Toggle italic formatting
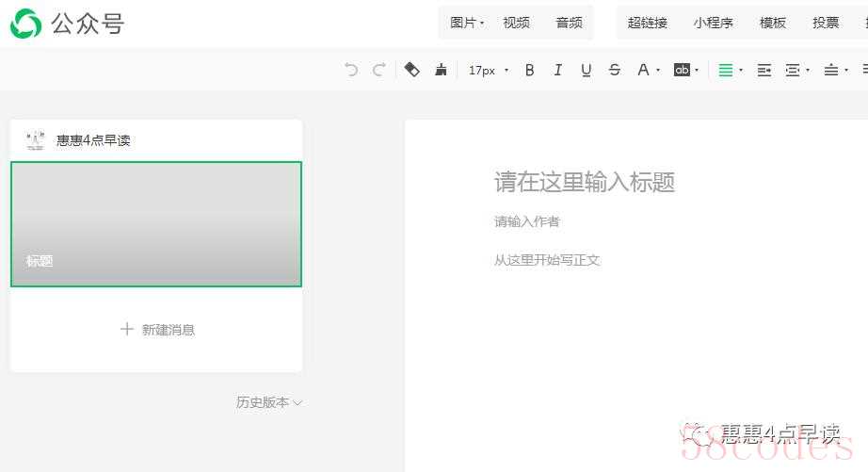Viewport: 868px width, 472px height. (x=557, y=70)
